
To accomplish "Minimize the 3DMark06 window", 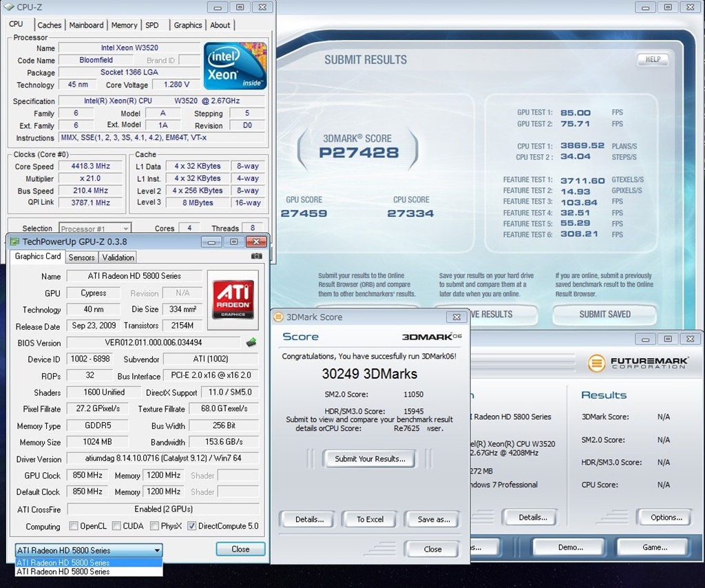I will pyautogui.click(x=645, y=339).
